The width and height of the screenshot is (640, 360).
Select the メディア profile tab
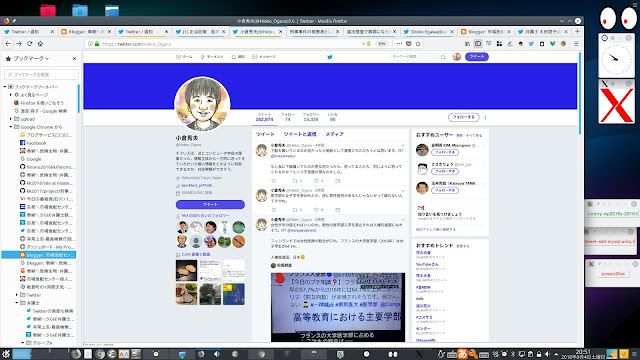point(334,134)
